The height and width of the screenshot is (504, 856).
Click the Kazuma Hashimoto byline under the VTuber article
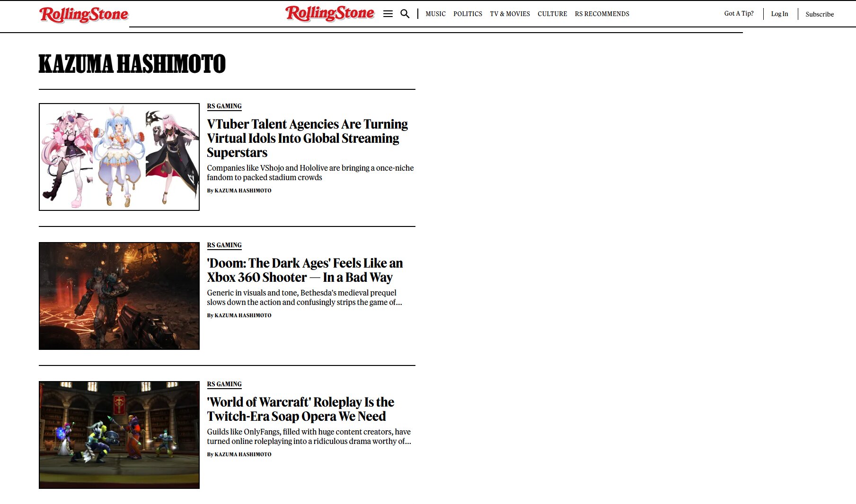(x=243, y=191)
